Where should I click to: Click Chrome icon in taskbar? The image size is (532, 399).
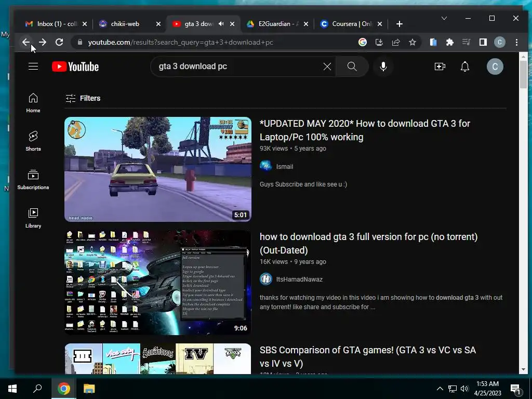click(63, 389)
